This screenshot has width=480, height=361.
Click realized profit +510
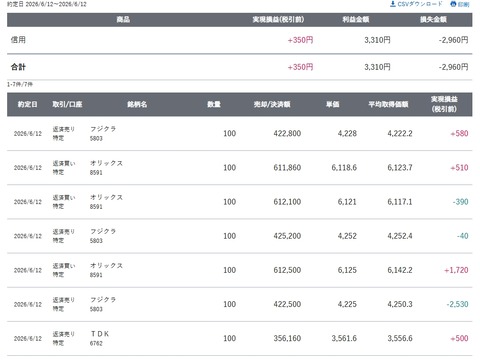click(x=459, y=168)
